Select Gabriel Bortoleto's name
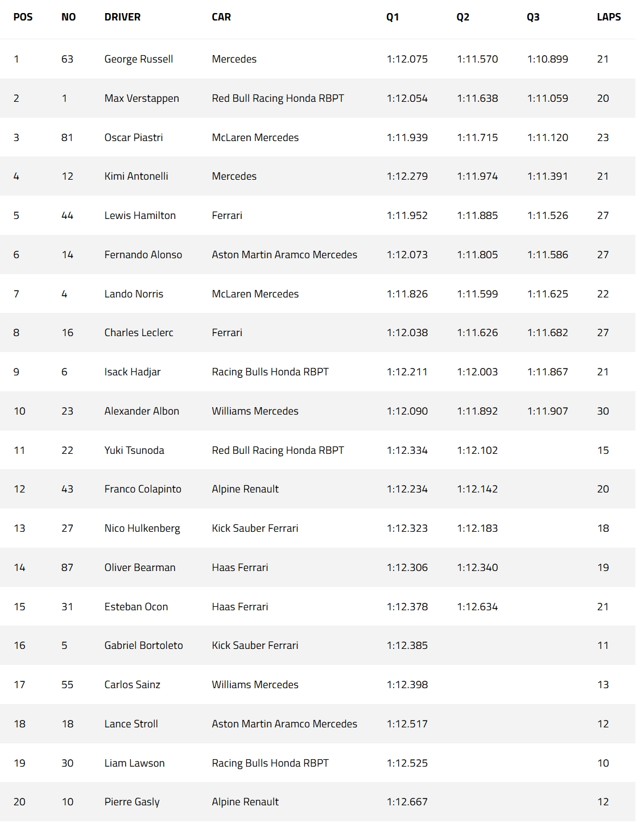Viewport: 636px width, 840px height. [x=143, y=645]
